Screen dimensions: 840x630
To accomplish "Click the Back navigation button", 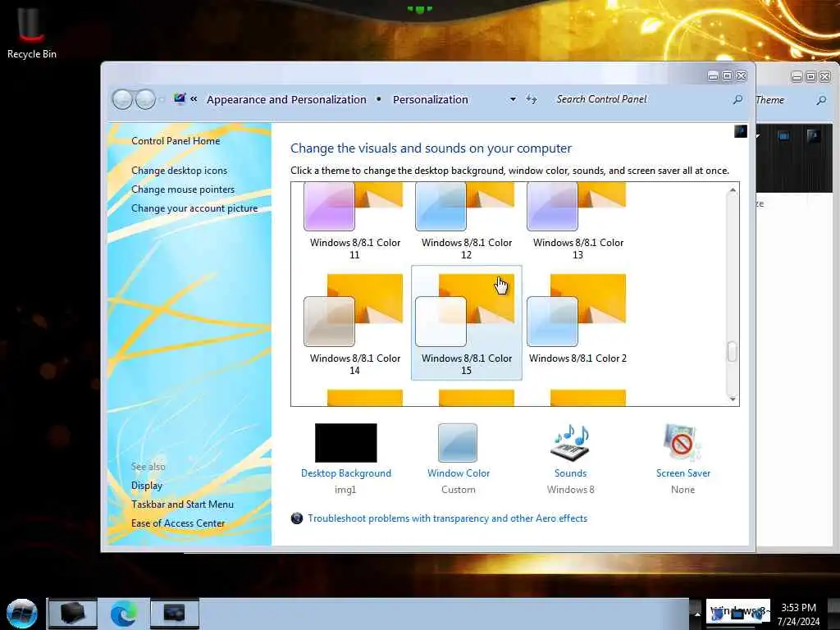I will tap(122, 99).
